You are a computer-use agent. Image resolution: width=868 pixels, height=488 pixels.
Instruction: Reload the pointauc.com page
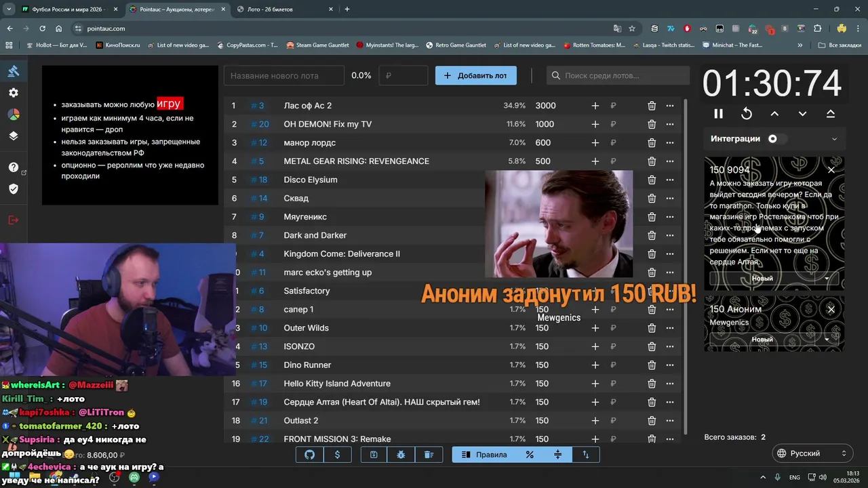point(42,28)
